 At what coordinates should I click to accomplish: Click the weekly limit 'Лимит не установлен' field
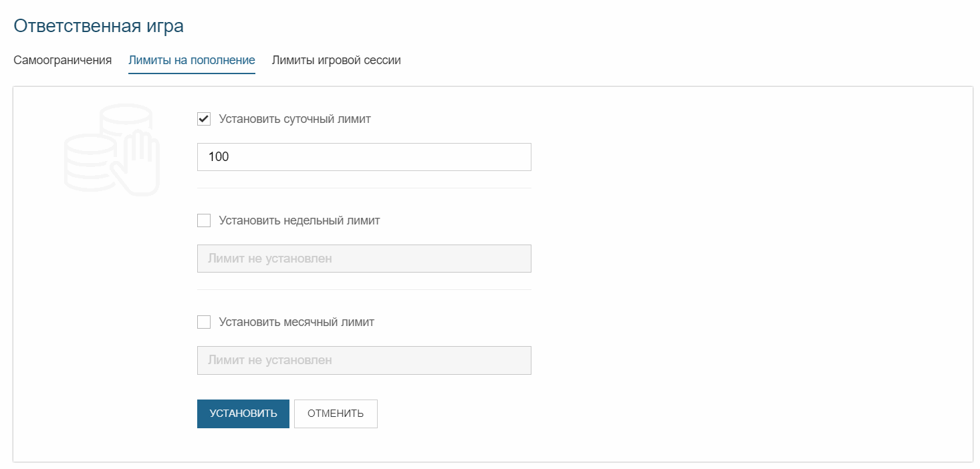pyautogui.click(x=364, y=259)
